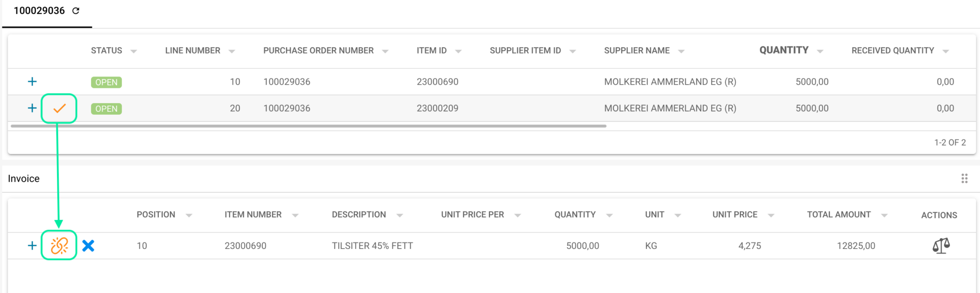Screen dimensions: 980x293
Task: Select the orange checkmark match icon on line 20
Action: pyautogui.click(x=59, y=109)
